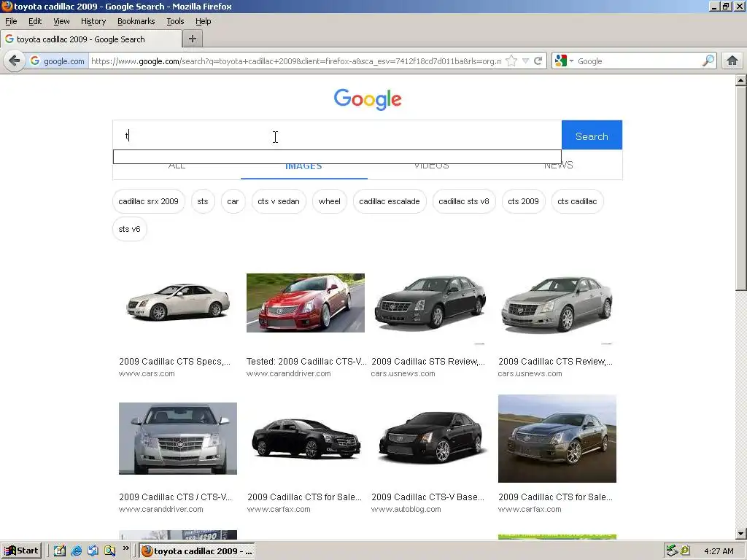Image resolution: width=747 pixels, height=560 pixels.
Task: Expand hidden quick launch items chevron
Action: [x=125, y=548]
